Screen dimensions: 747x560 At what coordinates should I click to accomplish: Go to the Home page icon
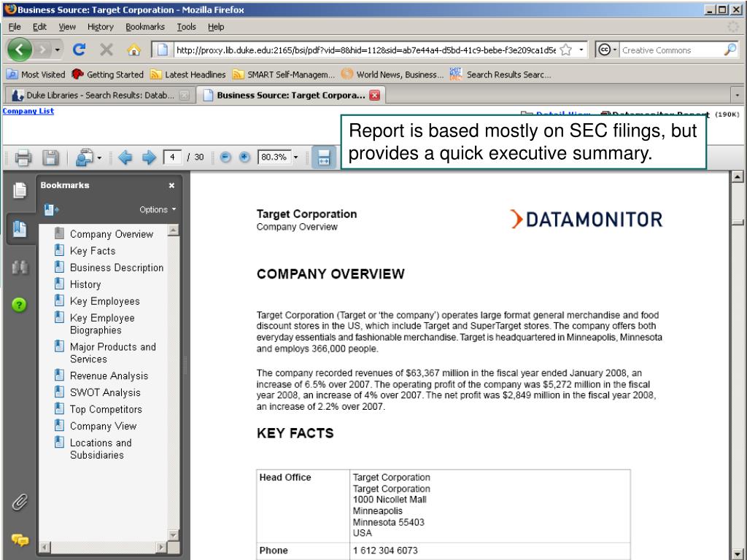click(134, 50)
